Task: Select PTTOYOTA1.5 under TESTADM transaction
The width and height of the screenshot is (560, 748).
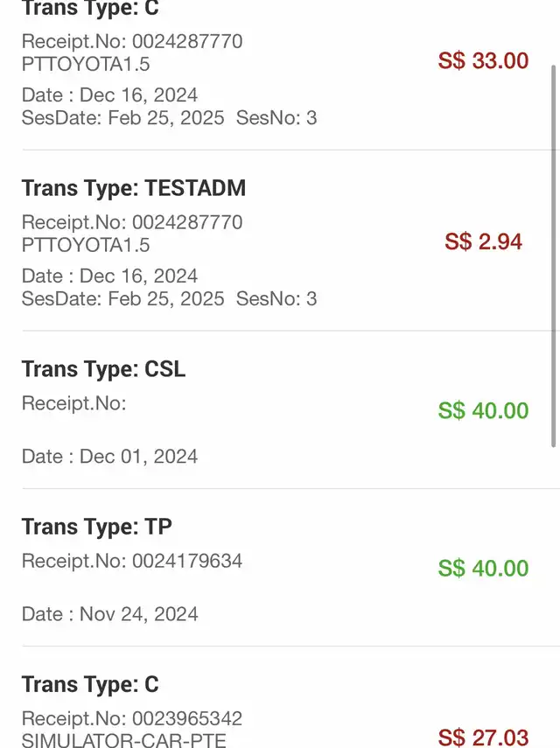Action: 86,245
